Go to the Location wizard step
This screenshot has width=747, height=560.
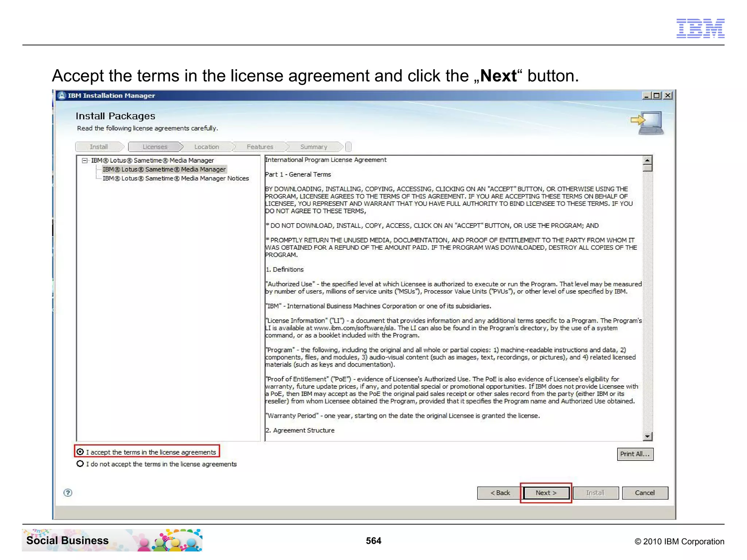[207, 147]
